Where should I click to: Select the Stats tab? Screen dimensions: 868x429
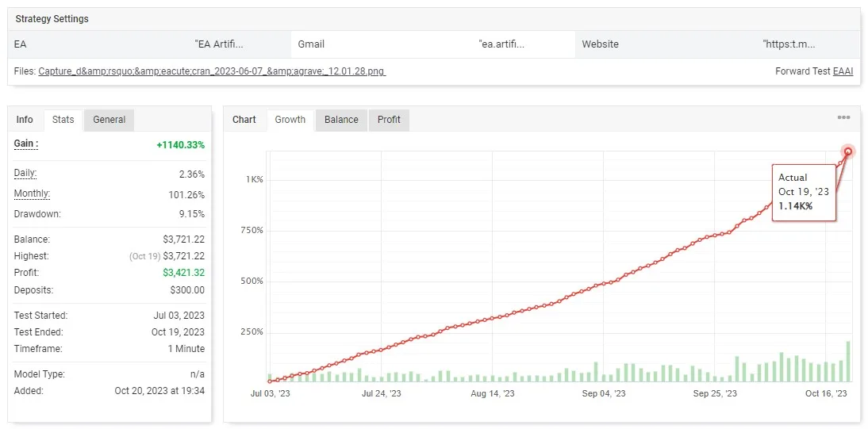coord(63,120)
